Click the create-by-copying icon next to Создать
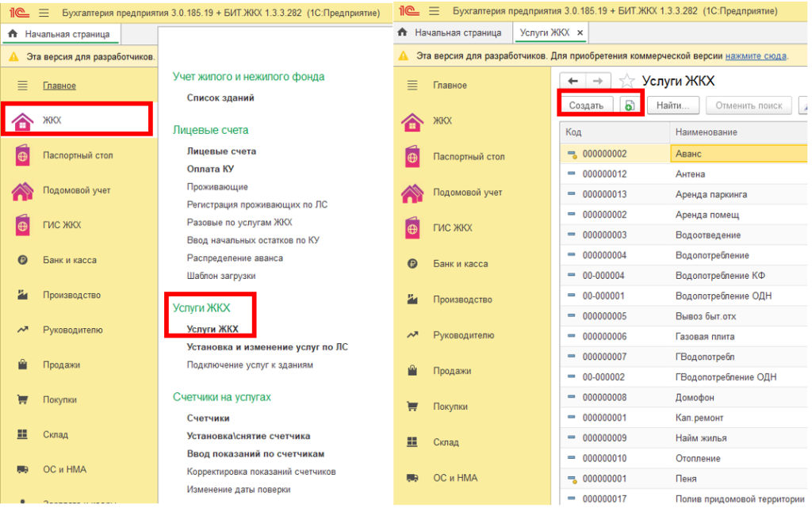812x508 pixels. tap(629, 105)
